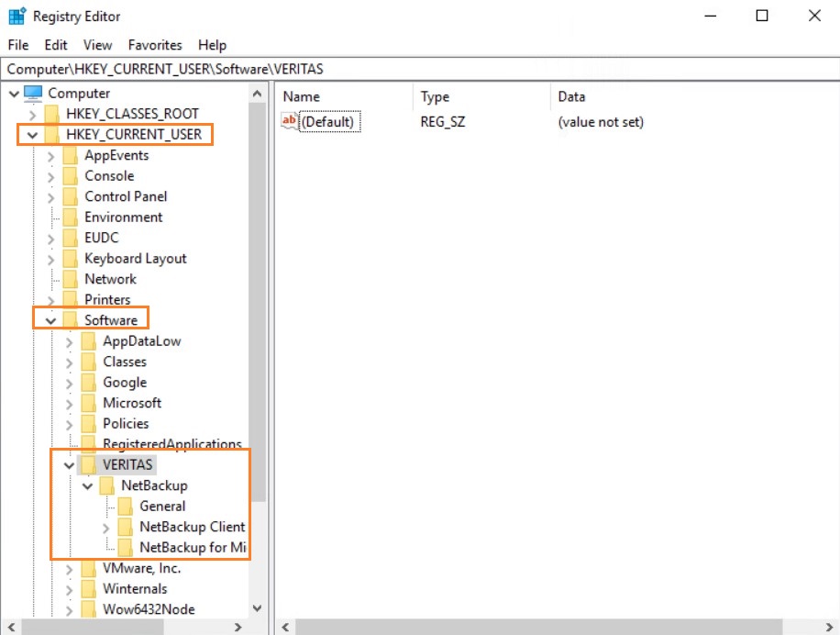This screenshot has width=840, height=635.
Task: Collapse the HKEY_CURRENT_USER key
Action: [33, 135]
